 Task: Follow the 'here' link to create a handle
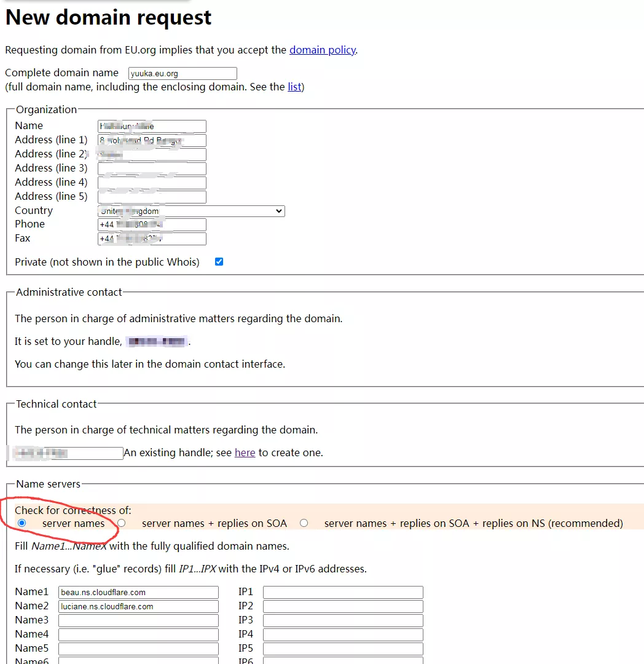[x=245, y=453]
